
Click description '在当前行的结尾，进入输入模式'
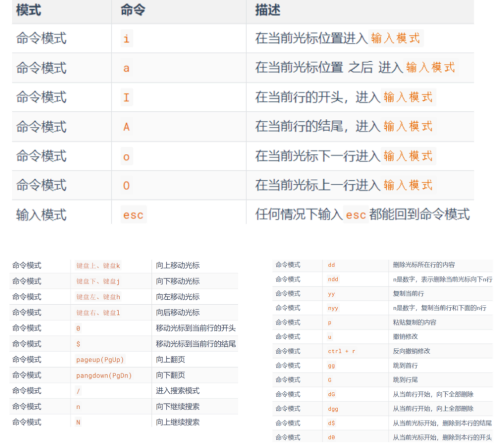coord(344,126)
